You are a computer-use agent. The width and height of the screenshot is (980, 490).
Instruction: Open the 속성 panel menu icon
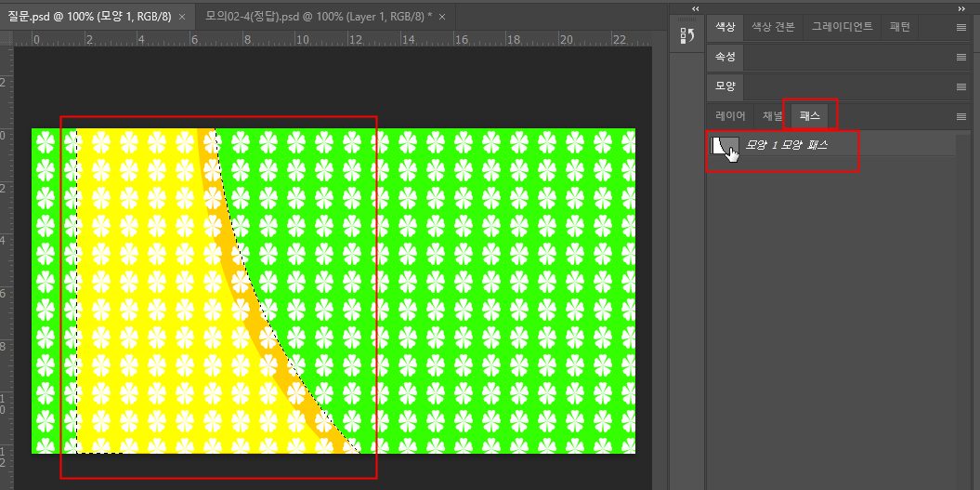coord(961,57)
